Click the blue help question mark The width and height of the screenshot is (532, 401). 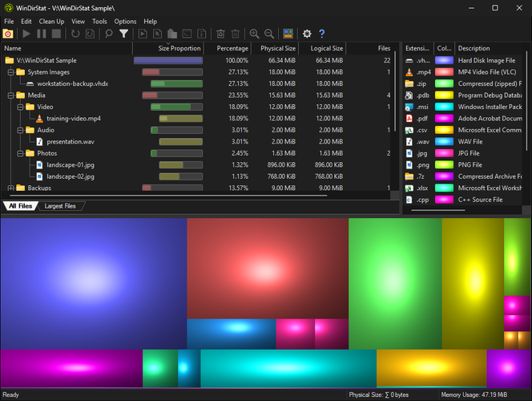pyautogui.click(x=321, y=34)
